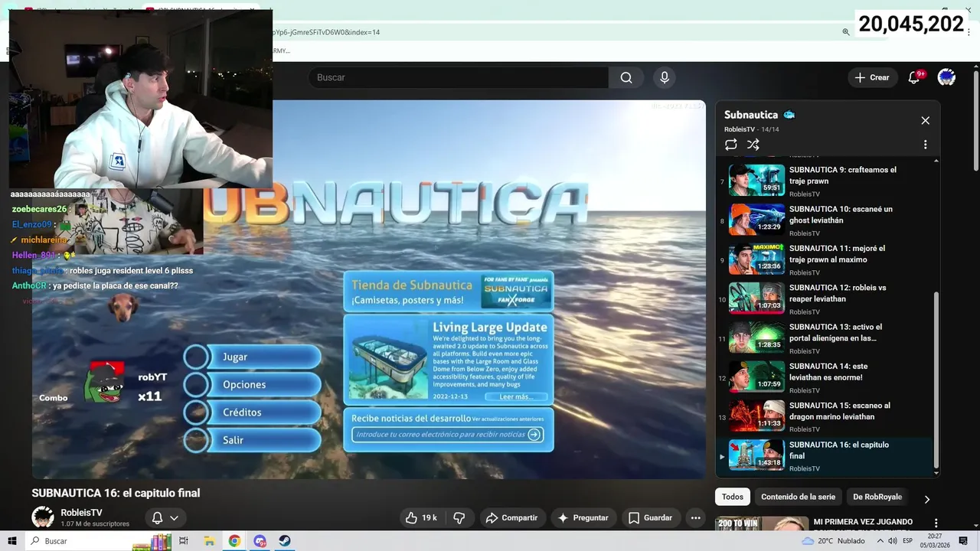Image resolution: width=980 pixels, height=551 pixels.
Task: Close the Subnautica playlist panel
Action: (925, 120)
